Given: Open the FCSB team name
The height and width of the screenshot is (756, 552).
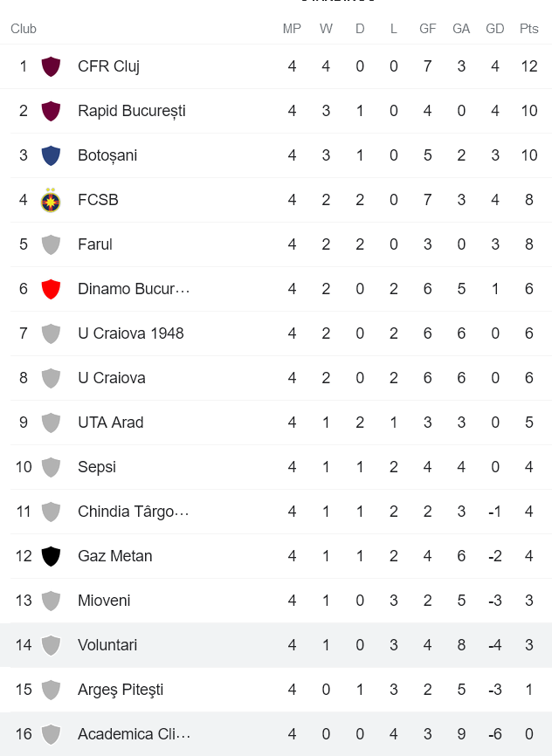Looking at the screenshot, I should 98,199.
